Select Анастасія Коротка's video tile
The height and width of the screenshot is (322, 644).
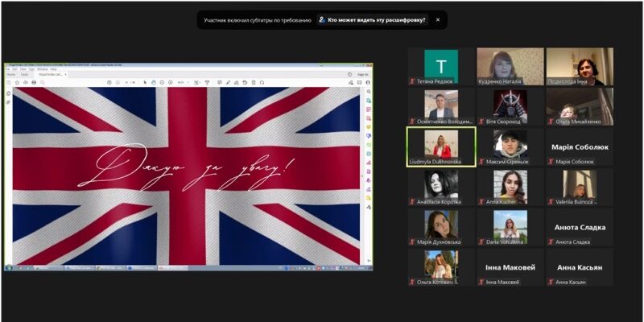point(441,187)
